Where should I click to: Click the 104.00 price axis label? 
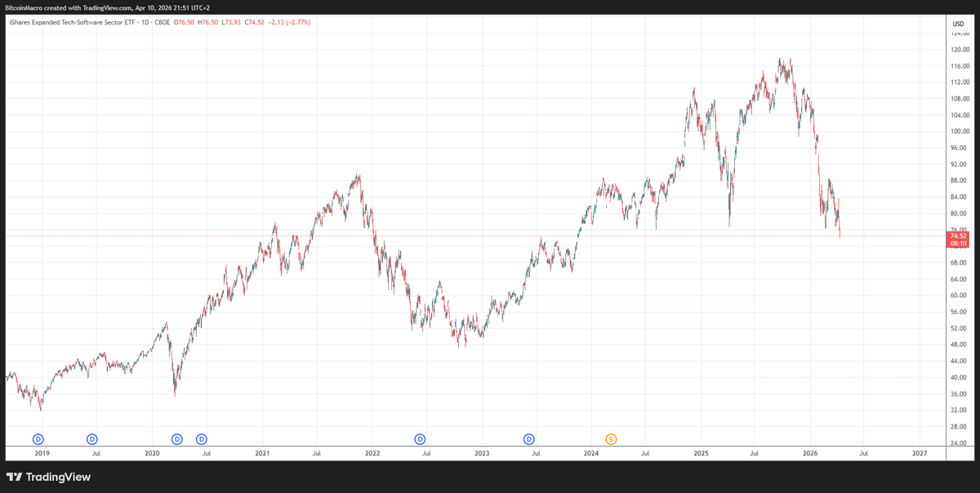pos(959,115)
